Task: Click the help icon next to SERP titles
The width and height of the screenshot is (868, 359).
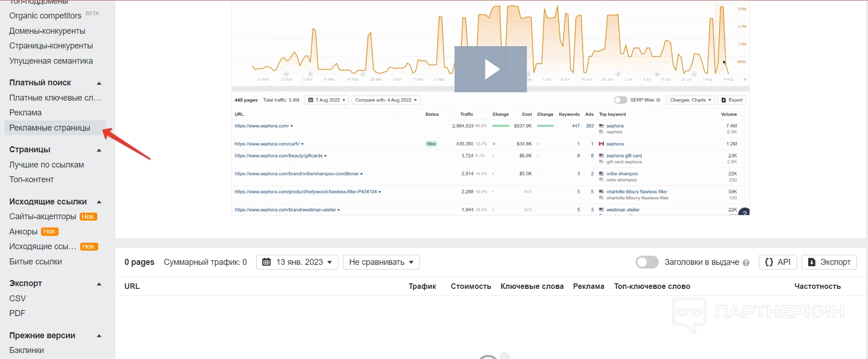Action: tap(658, 100)
